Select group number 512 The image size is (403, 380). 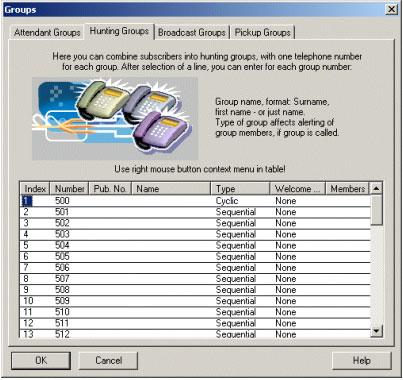pos(196,334)
